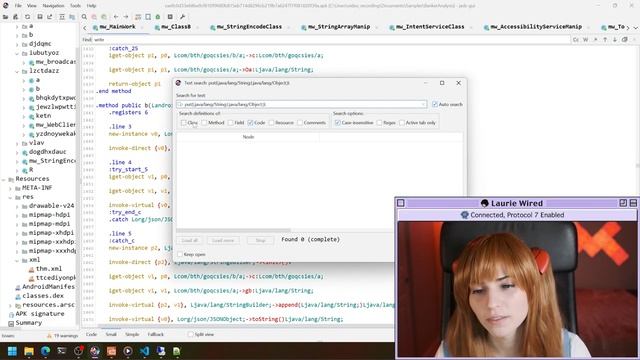This screenshot has height=360, width=640.
Task: Toggle the Case insensitive option
Action: point(338,123)
